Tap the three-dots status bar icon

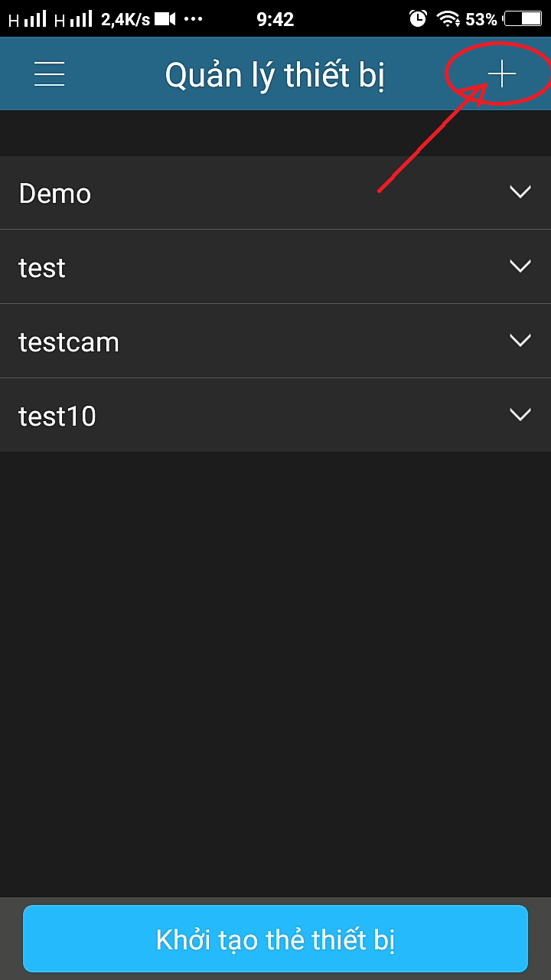(194, 19)
